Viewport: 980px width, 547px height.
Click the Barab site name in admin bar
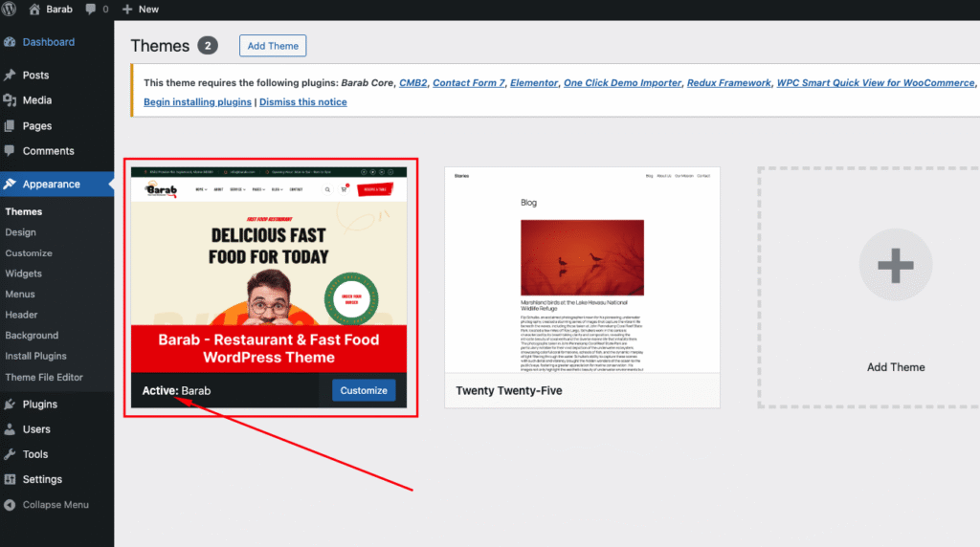click(x=59, y=10)
